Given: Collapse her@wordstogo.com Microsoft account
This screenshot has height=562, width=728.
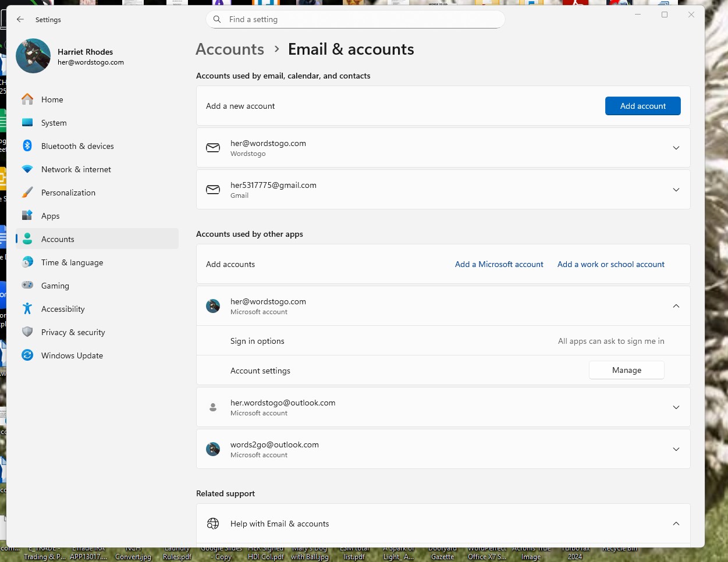Looking at the screenshot, I should tap(676, 306).
